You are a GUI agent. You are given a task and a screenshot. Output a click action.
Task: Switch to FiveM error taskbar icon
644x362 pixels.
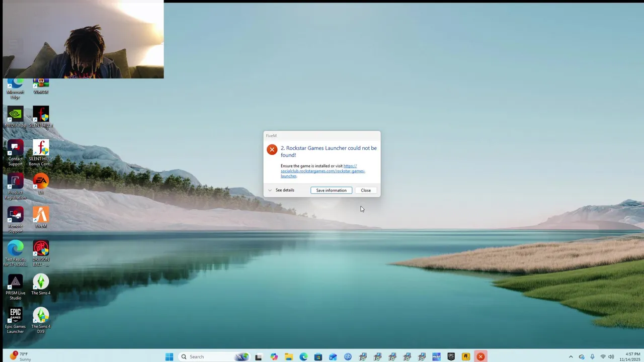480,356
